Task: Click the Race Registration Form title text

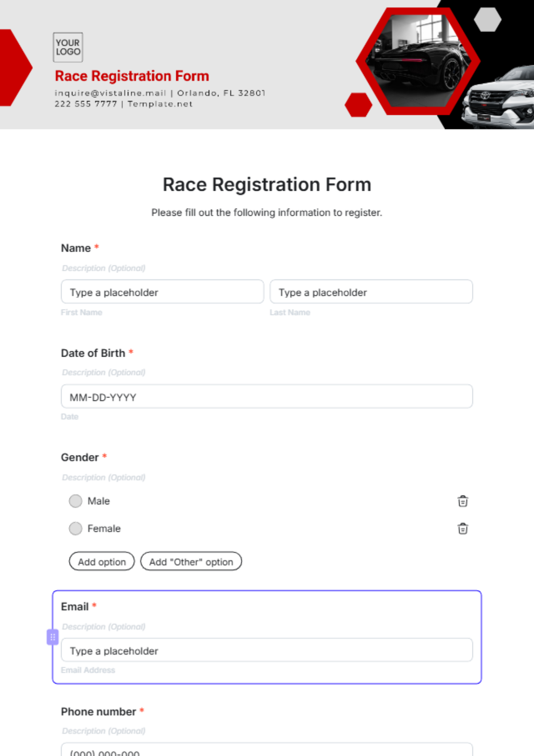Action: [x=267, y=184]
